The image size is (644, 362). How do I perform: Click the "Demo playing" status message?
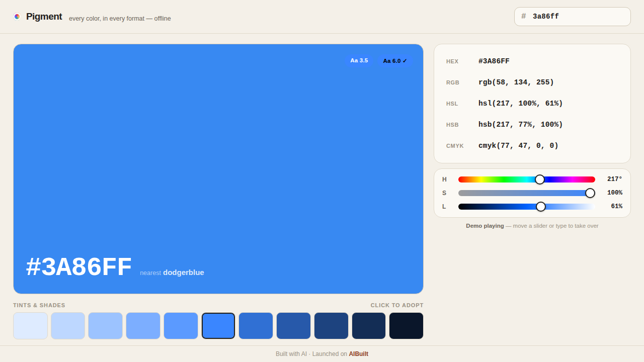click(x=532, y=226)
